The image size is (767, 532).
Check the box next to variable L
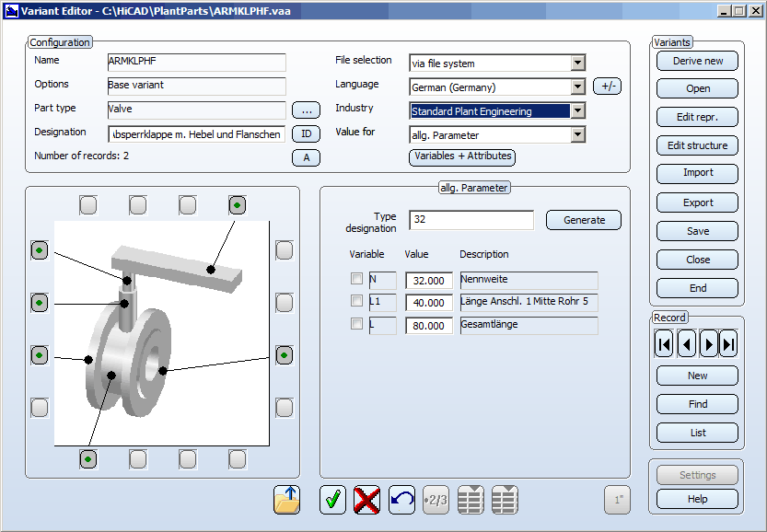pyautogui.click(x=356, y=324)
